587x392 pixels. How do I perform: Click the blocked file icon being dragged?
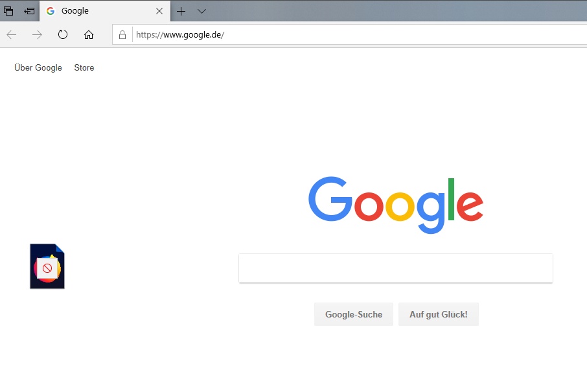[47, 266]
